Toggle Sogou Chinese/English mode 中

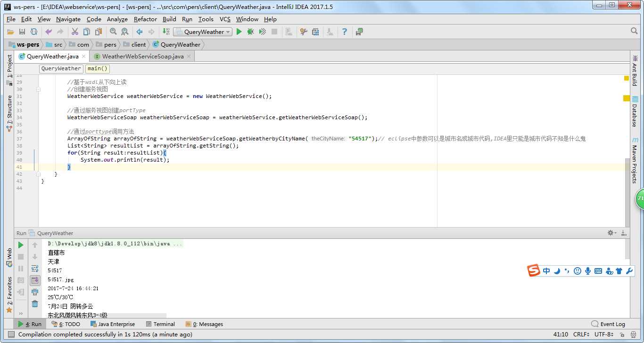tap(546, 271)
